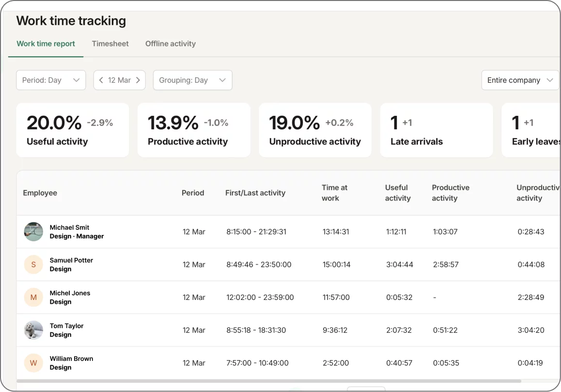Open Michel Jones's employee name
561x392 pixels.
click(x=70, y=293)
